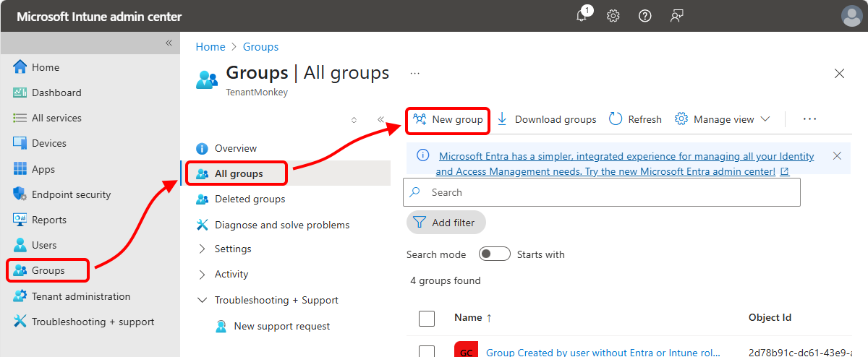Refresh the groups list
The image size is (868, 357).
tap(636, 119)
